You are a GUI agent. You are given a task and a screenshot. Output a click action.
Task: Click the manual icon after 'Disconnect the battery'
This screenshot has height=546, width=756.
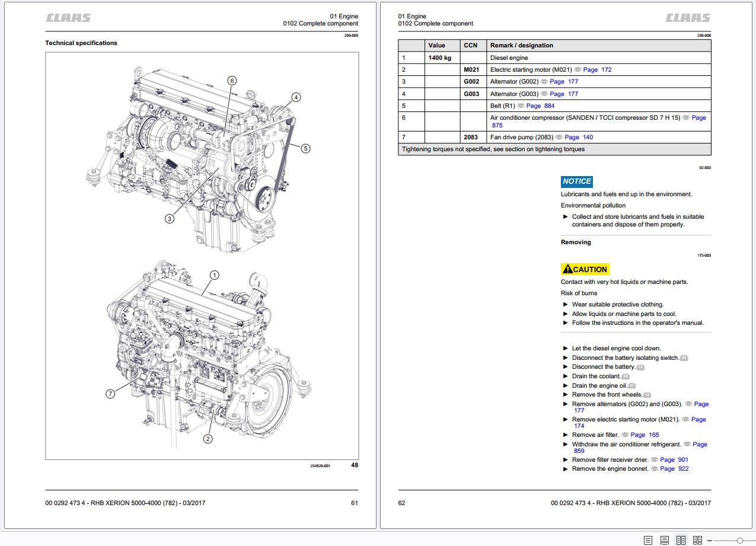640,368
